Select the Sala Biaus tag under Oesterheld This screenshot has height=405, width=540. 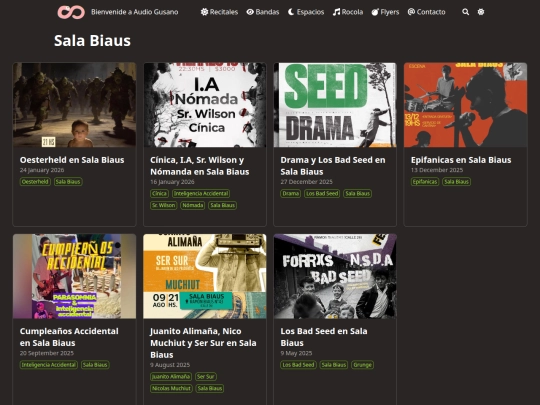68,181
